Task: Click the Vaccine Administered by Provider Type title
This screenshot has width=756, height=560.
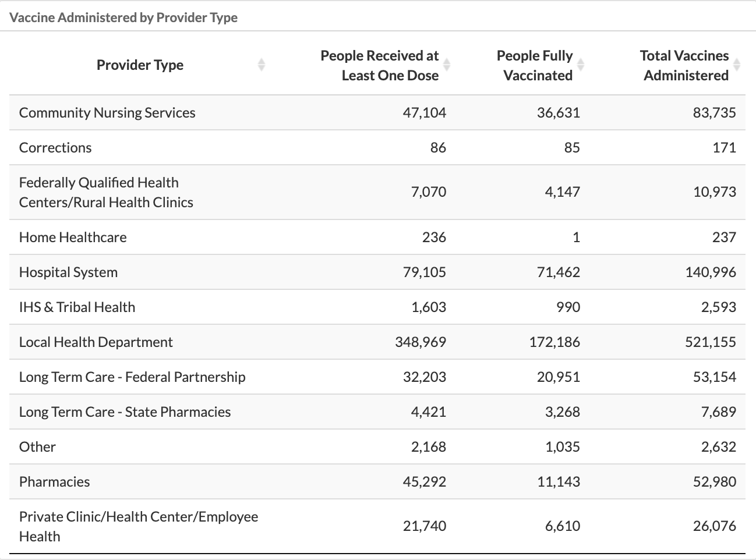Action: (x=123, y=17)
